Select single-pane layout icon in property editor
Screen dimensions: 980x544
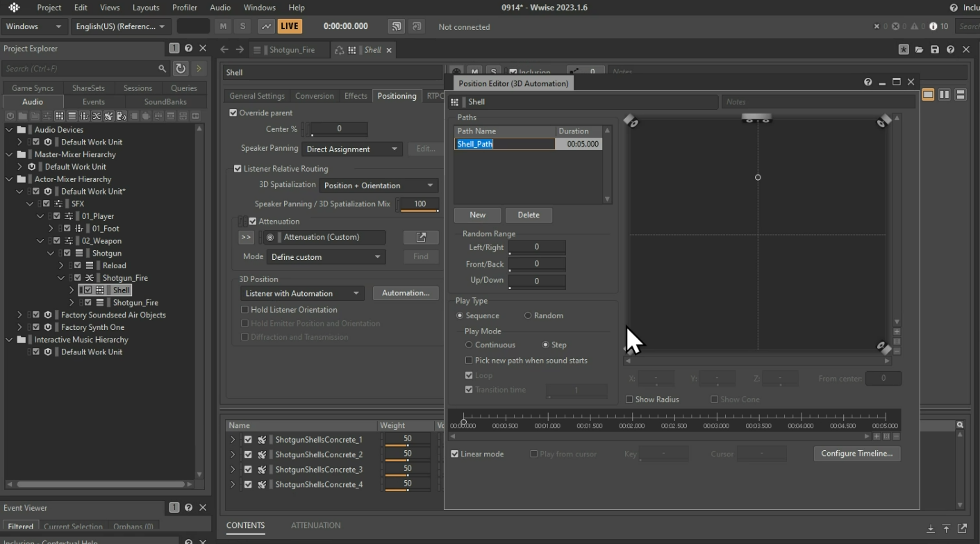[x=928, y=94]
